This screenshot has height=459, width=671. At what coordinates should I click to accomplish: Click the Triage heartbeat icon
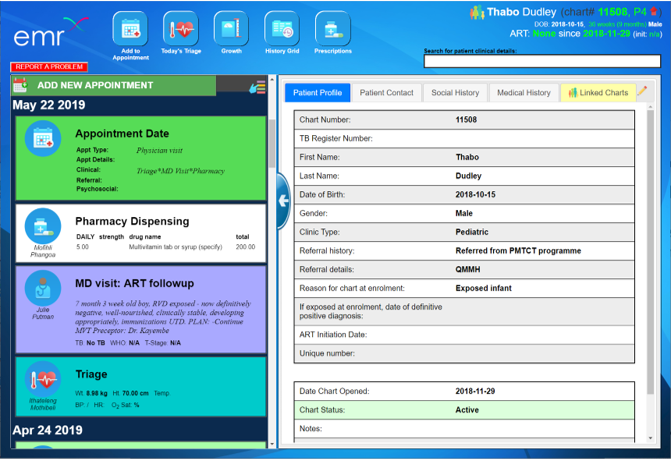pyautogui.click(x=43, y=379)
